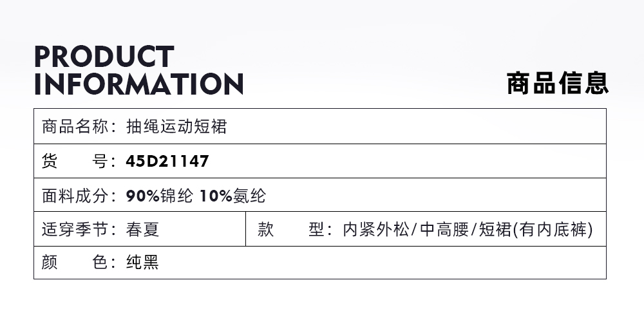Viewport: 644px width, 318px height.
Task: Select the 内紧外松 style text
Action: click(376, 229)
